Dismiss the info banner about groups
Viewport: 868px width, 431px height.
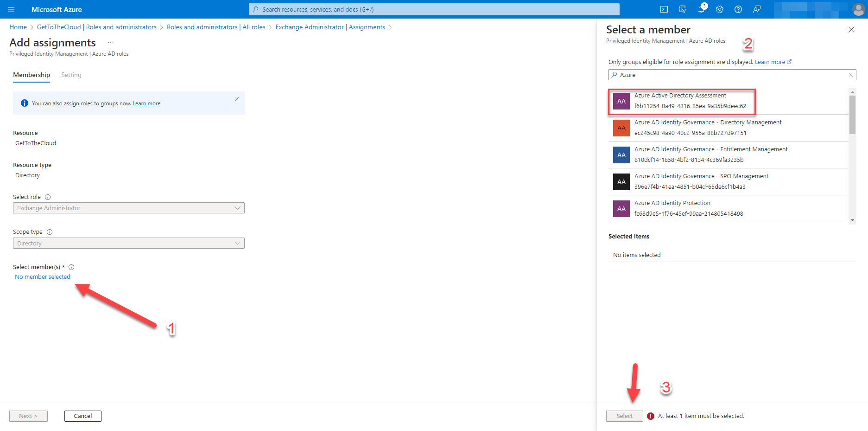coord(237,99)
